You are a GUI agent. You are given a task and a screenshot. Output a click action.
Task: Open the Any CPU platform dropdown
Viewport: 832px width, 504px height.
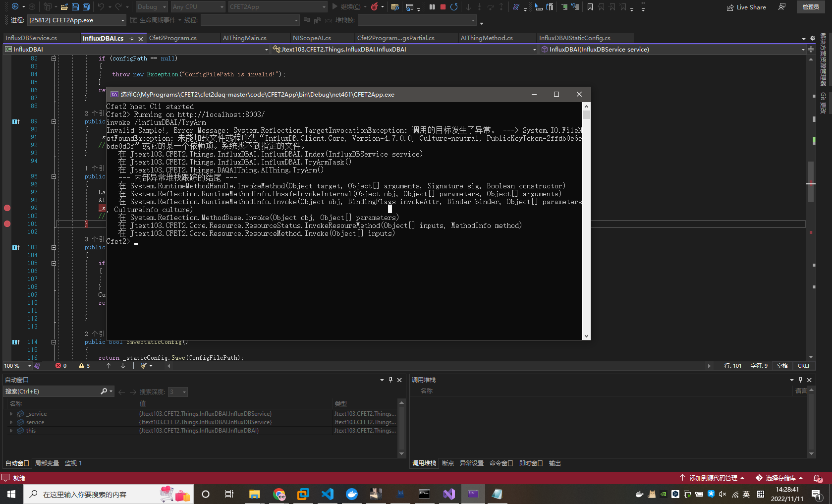click(198, 7)
